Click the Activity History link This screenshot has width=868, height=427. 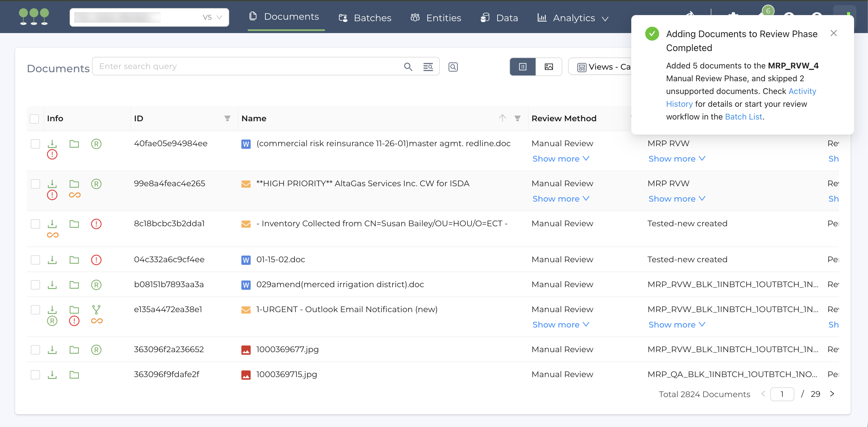click(x=802, y=91)
